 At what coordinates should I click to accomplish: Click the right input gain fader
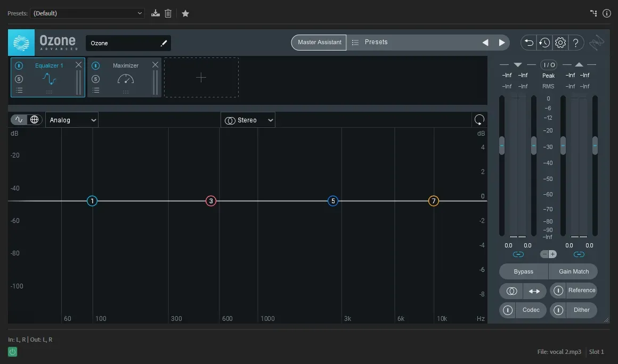point(534,146)
